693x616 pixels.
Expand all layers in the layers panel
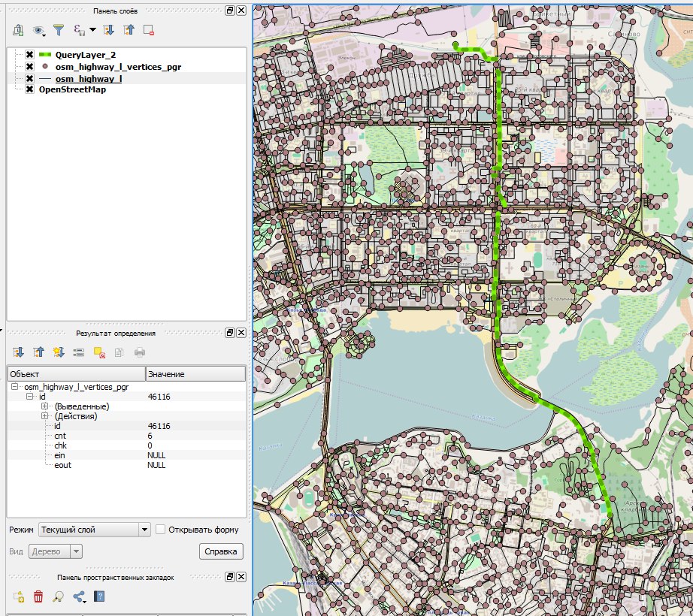coord(108,30)
